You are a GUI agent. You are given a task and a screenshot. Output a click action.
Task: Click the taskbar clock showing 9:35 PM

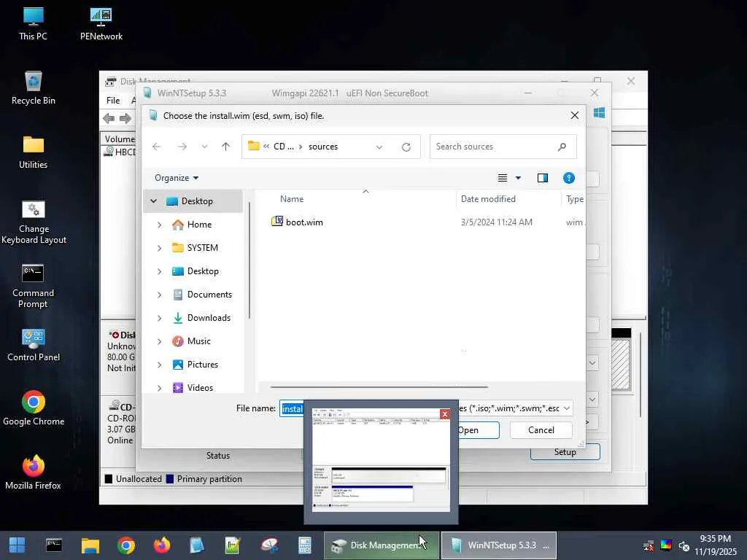click(716, 545)
